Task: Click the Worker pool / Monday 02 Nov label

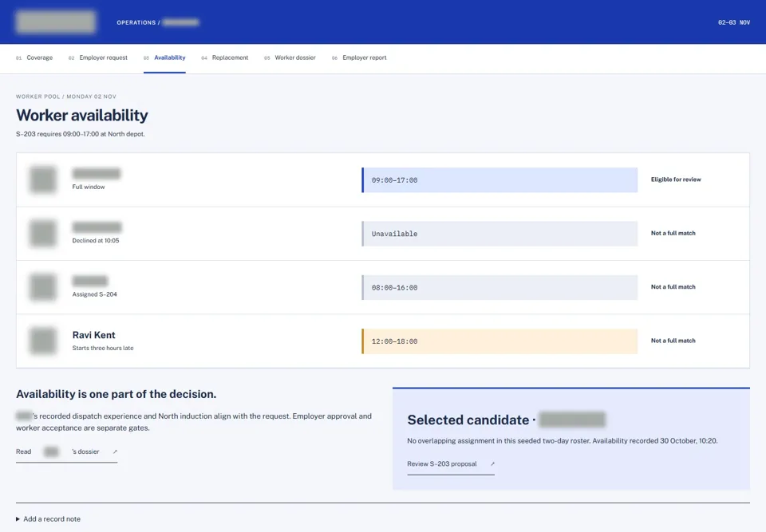Action: (x=66, y=97)
